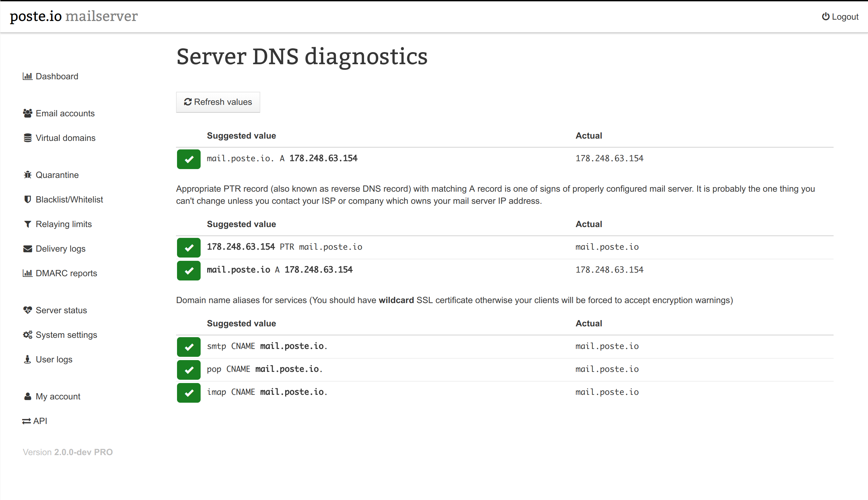Go to My account page
This screenshot has height=500, width=868.
[x=58, y=396]
